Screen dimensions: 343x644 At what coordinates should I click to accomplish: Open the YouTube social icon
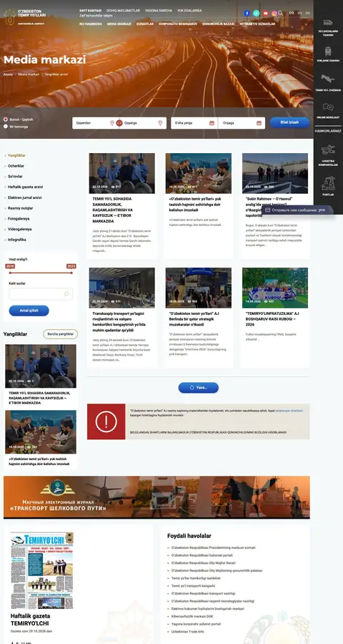[265, 13]
